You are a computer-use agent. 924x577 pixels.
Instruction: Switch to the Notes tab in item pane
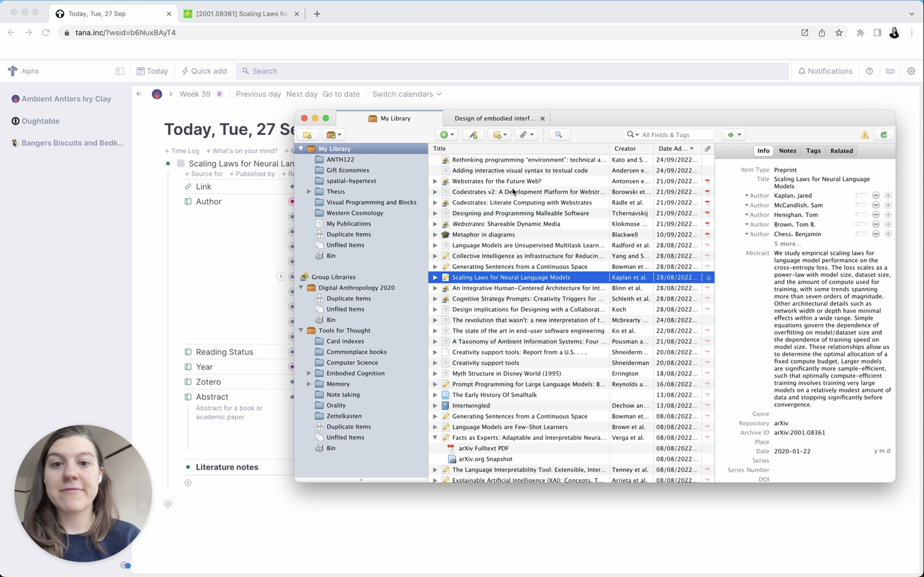787,151
